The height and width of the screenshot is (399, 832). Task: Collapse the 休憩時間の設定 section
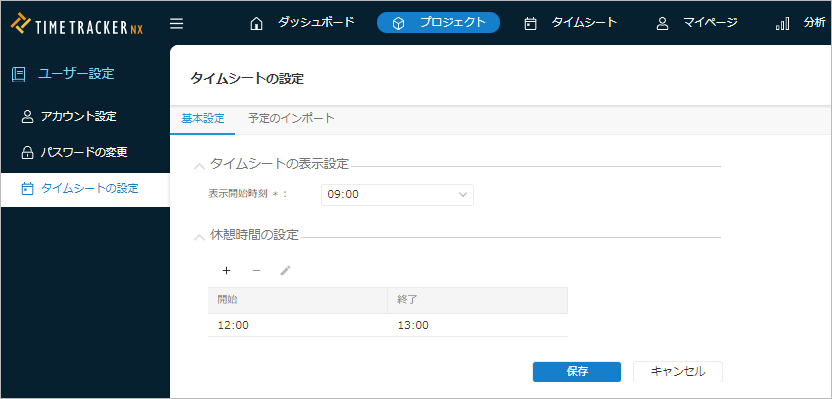(200, 237)
